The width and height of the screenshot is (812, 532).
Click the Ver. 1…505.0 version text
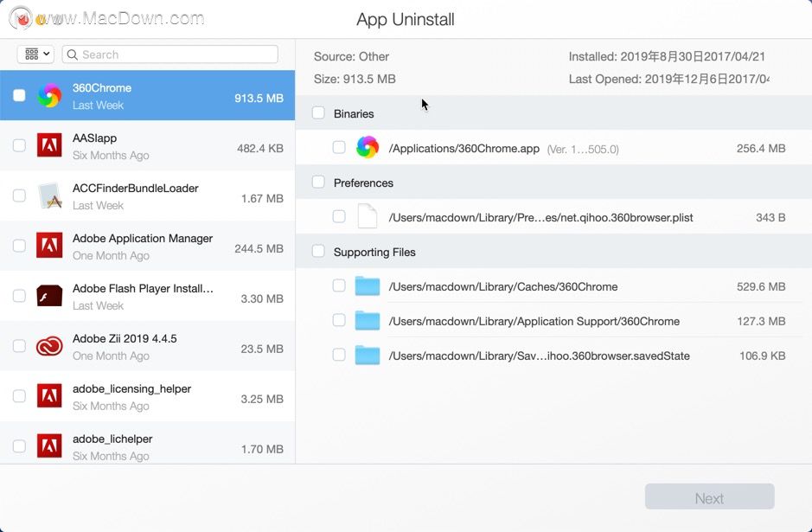click(583, 149)
